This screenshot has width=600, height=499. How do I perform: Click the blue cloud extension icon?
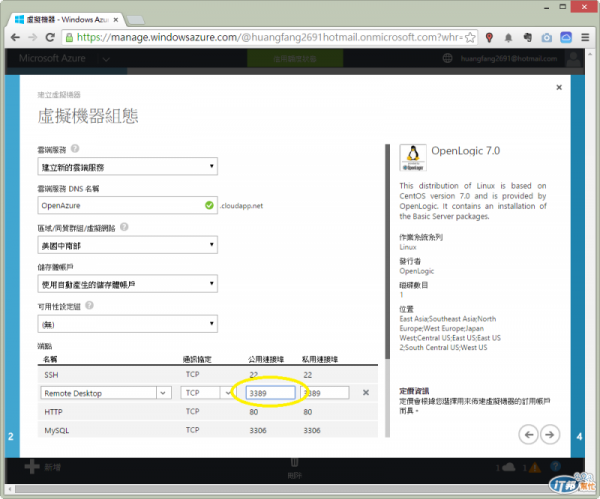[566, 38]
